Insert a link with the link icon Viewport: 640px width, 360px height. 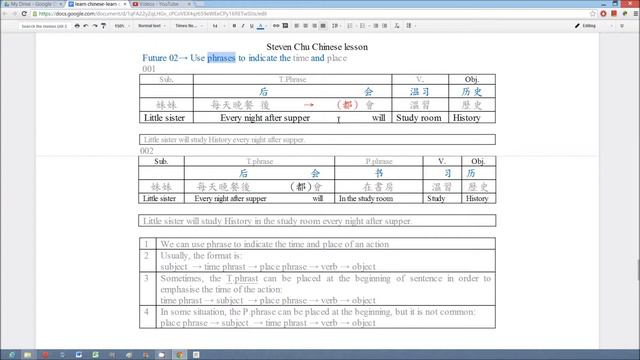[x=276, y=26]
